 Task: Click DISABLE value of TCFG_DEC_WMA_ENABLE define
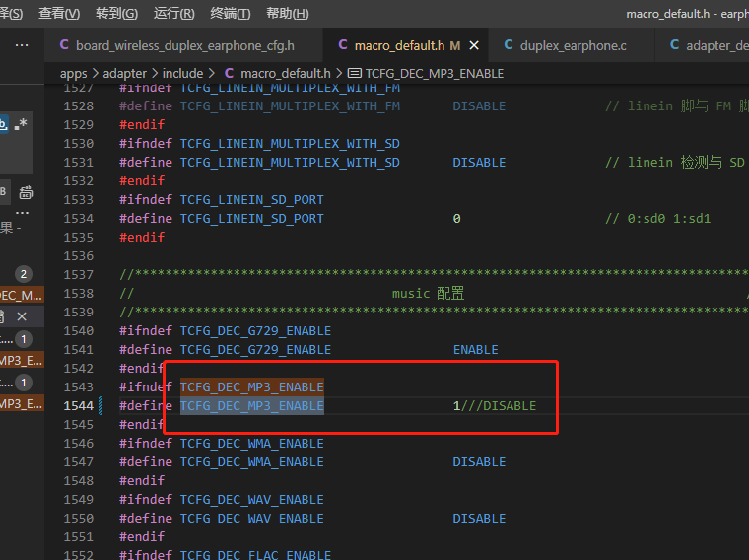coord(479,462)
